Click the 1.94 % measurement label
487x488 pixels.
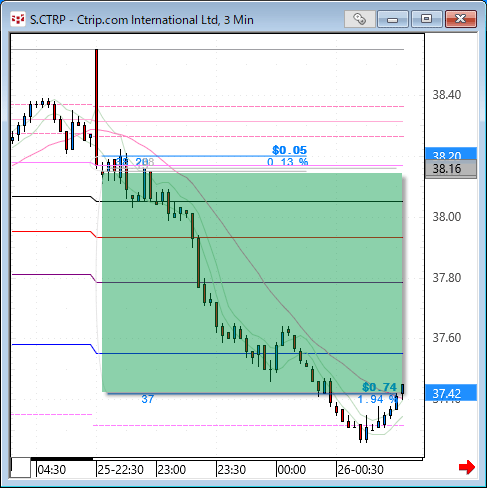(x=377, y=399)
